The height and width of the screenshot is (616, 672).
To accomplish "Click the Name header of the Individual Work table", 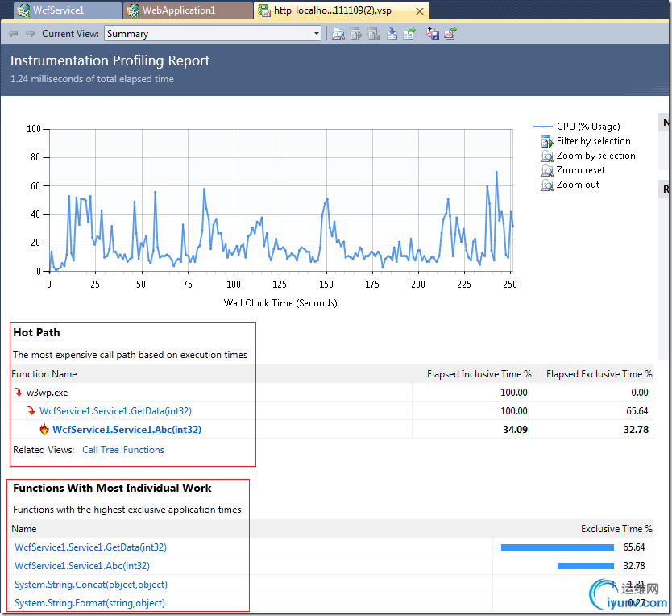I will (24, 529).
